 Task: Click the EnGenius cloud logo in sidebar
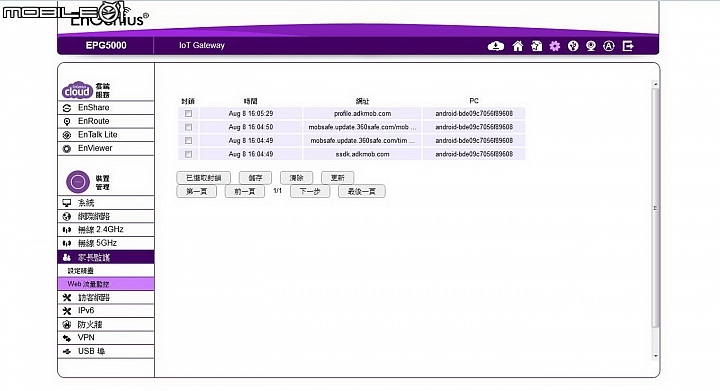point(78,90)
